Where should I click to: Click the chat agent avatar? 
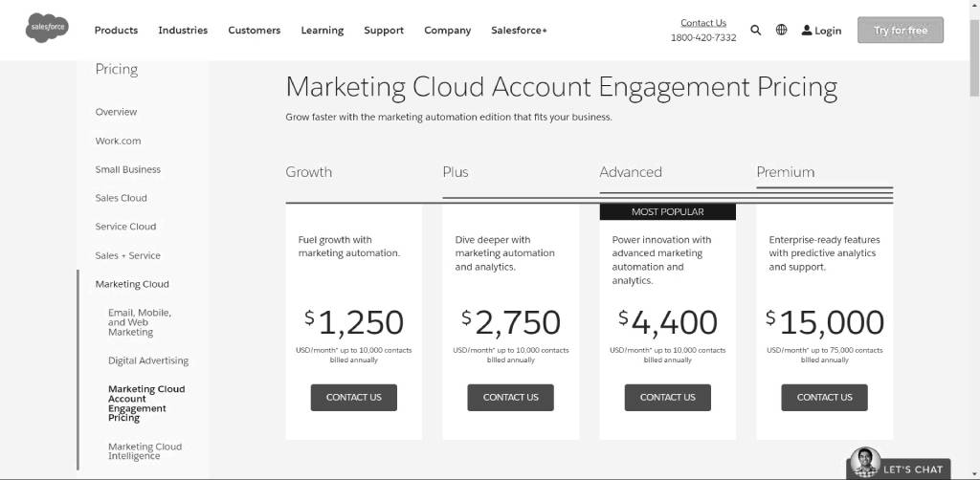pos(865,463)
